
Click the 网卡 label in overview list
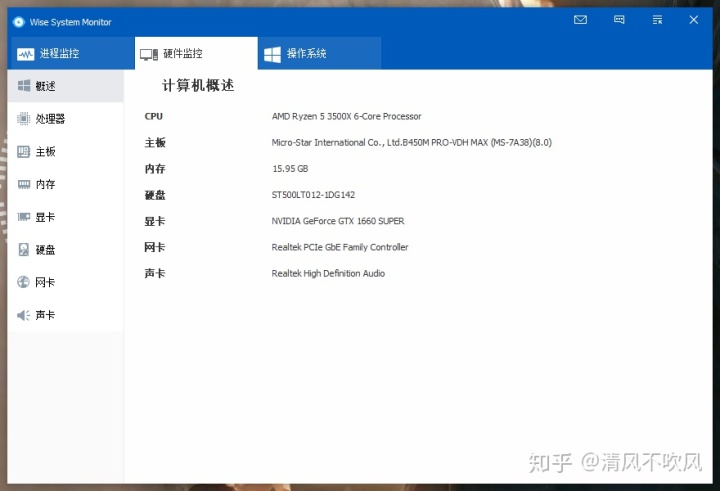155,248
